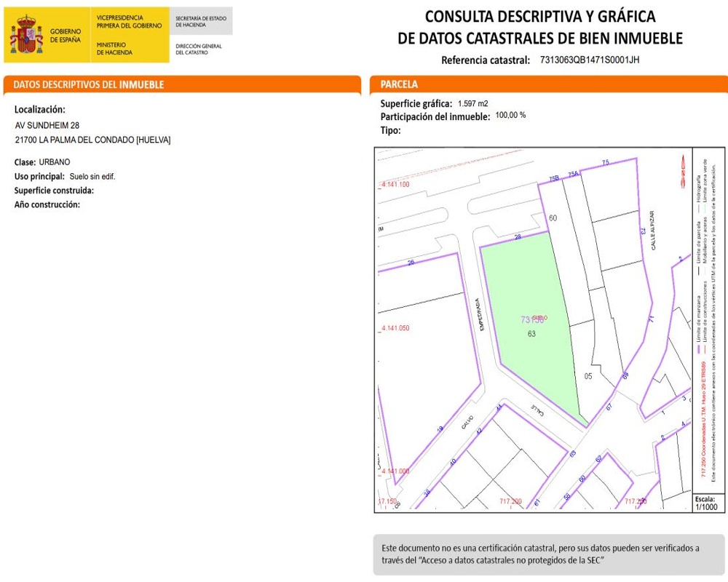Viewport: 728px width, 582px height.
Task: Click the 'PARCELA' orange header
Action: pos(549,84)
